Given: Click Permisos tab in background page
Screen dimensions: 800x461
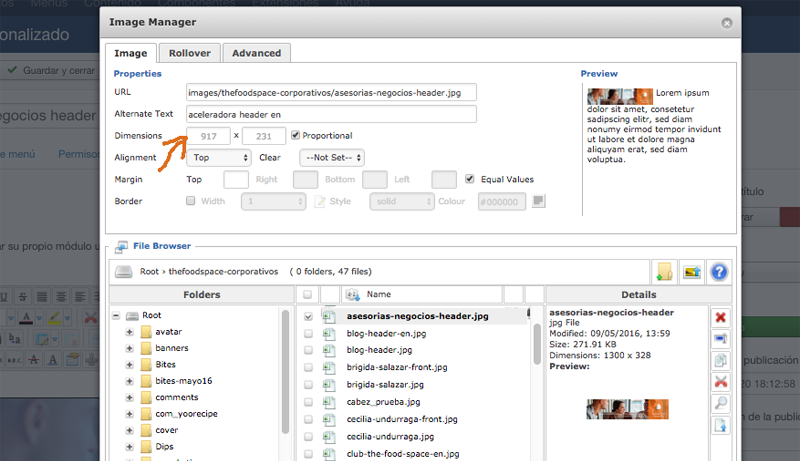Looking at the screenshot, I should click(x=78, y=154).
